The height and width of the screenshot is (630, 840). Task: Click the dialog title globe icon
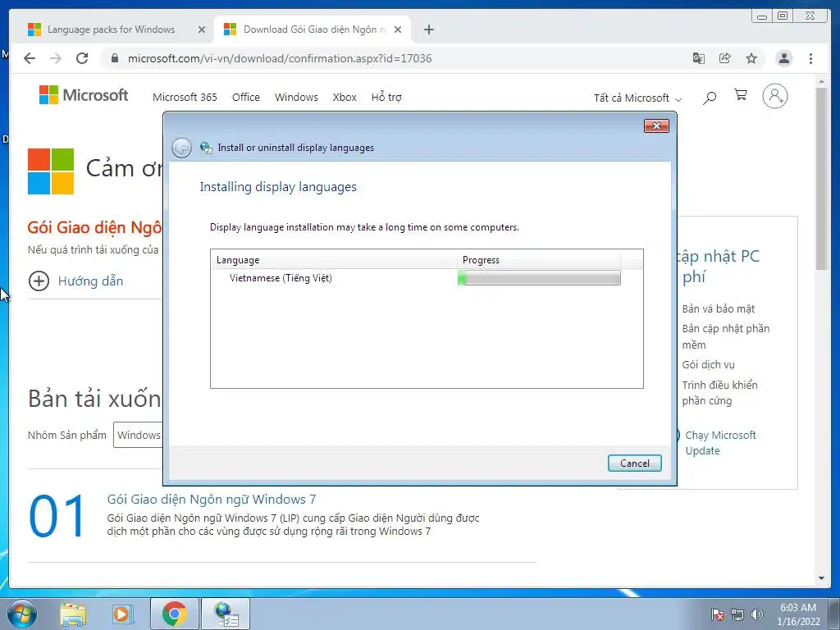(206, 148)
